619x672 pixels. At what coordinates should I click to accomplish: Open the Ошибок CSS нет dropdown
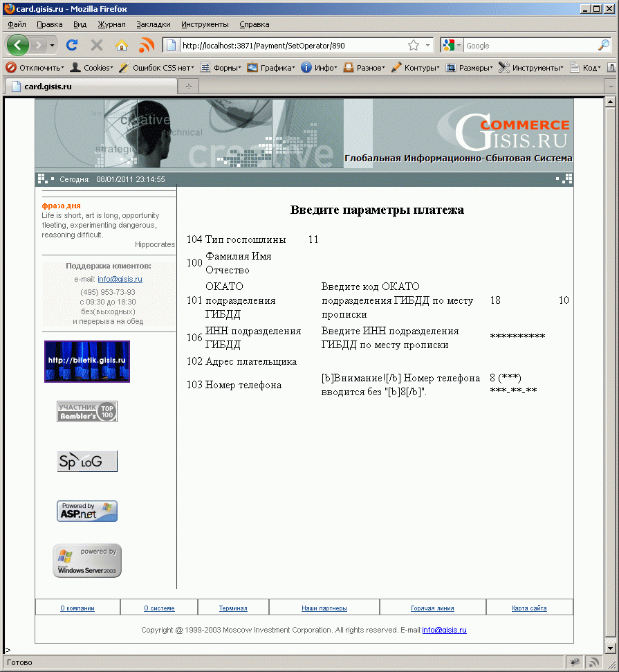click(x=156, y=68)
